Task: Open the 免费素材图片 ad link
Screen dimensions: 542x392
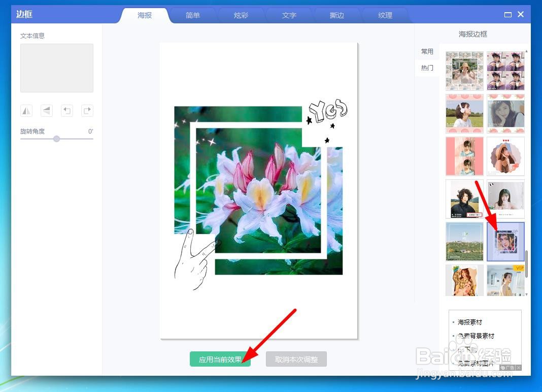Action: coord(476,363)
